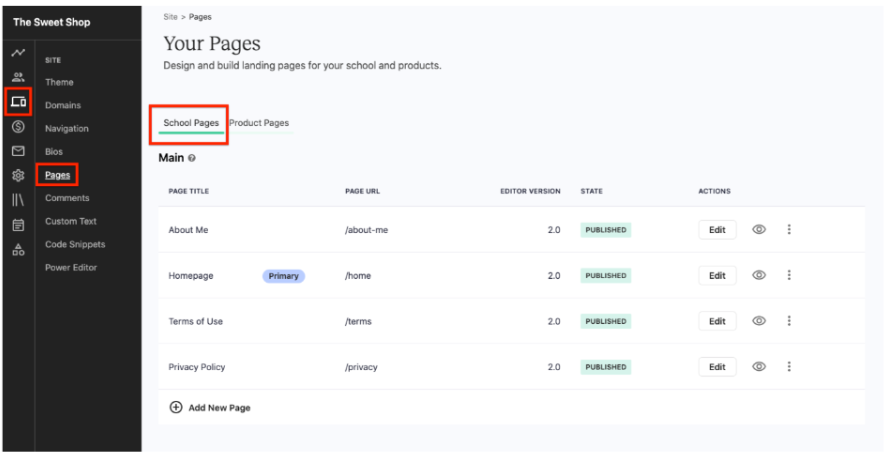892x453 pixels.
Task: Open more options for Terms of Use
Action: coord(789,321)
